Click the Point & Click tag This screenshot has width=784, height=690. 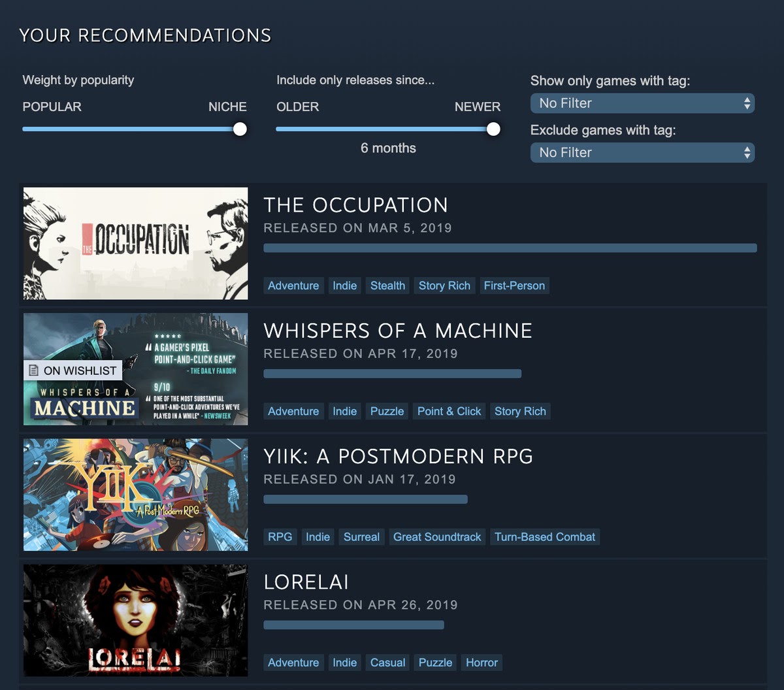449,411
